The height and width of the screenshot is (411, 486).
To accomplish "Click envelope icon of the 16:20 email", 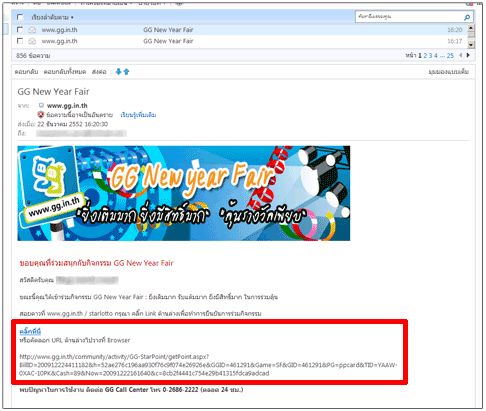I will point(32,30).
